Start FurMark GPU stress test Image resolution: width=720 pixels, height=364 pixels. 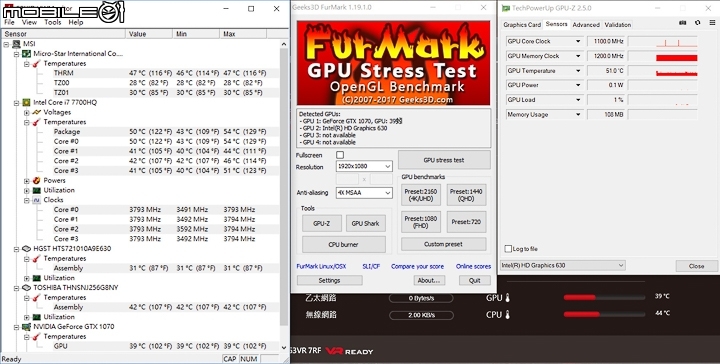(444, 160)
